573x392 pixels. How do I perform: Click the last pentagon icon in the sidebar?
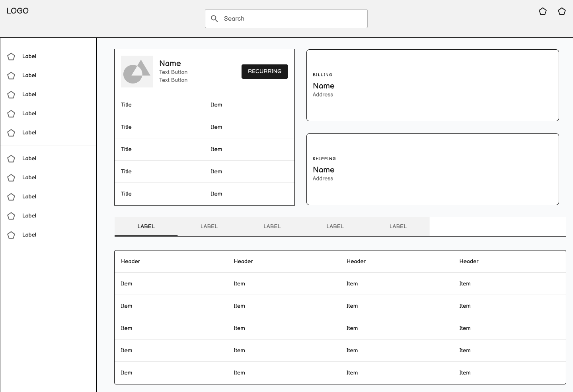[x=11, y=235]
